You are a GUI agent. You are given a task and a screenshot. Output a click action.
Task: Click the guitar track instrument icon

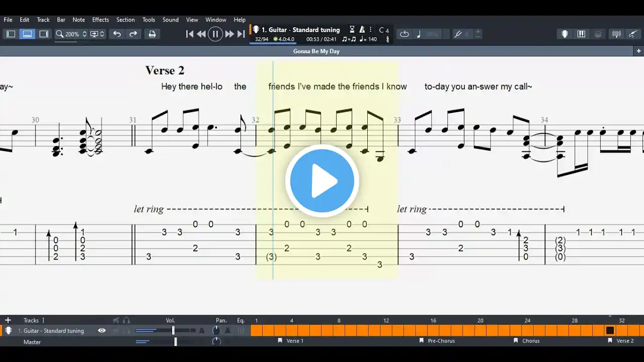coord(8,331)
